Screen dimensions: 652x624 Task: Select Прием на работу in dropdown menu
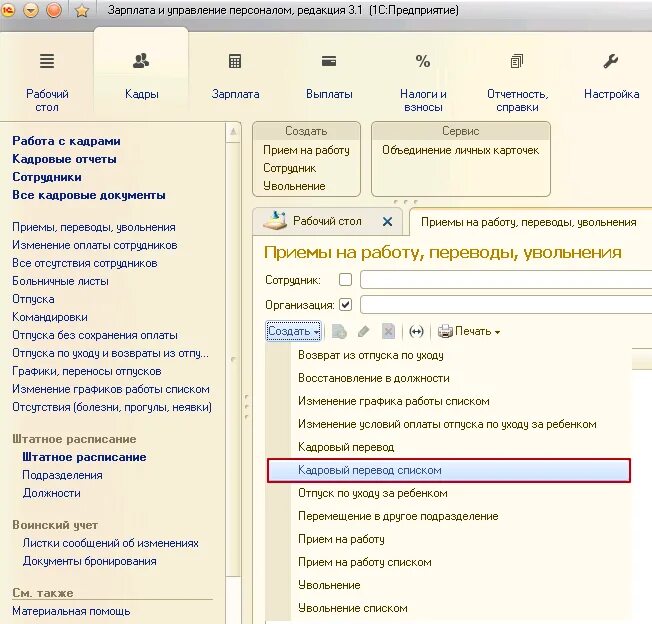pyautogui.click(x=341, y=539)
